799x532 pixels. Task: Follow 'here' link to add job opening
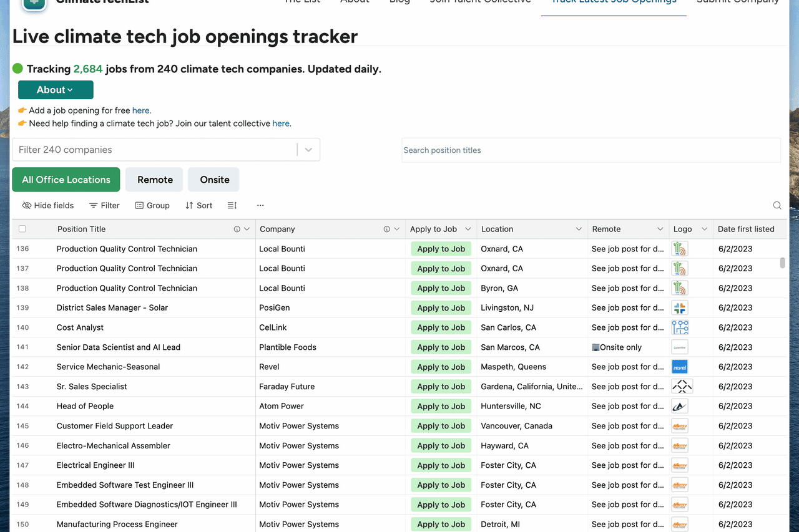tap(140, 110)
